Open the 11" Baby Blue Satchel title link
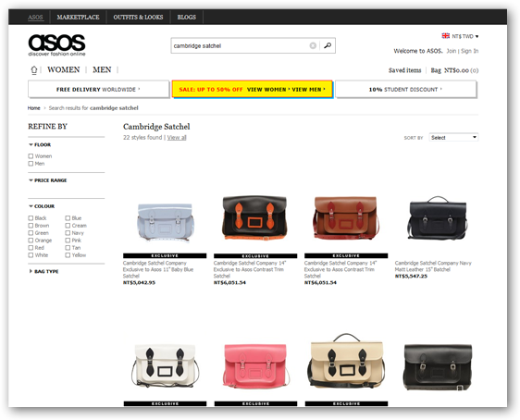 [x=158, y=269]
